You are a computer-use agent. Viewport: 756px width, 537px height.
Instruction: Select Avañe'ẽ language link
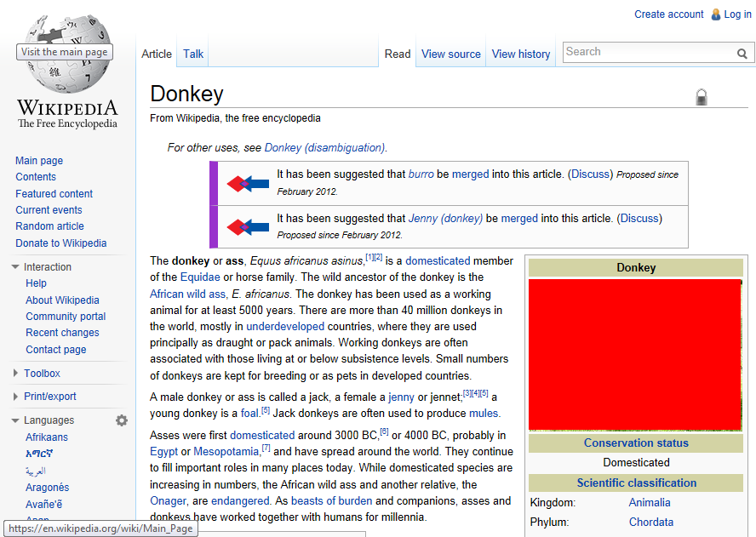coord(44,504)
